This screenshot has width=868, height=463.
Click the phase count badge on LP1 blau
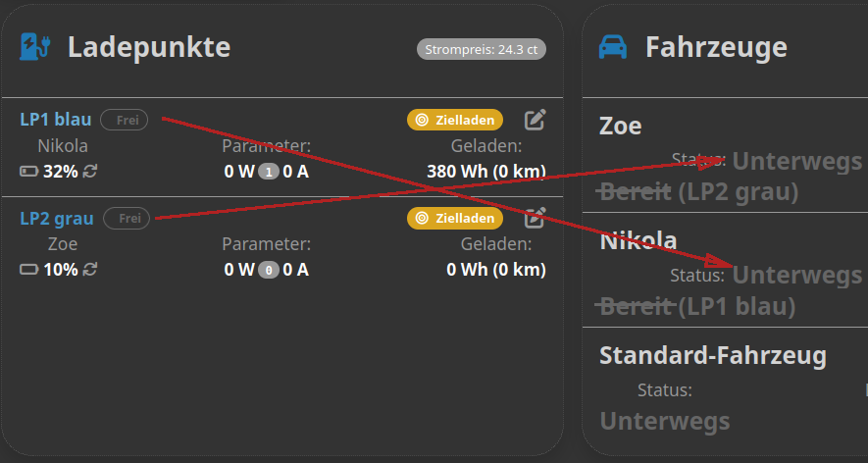pos(269,172)
